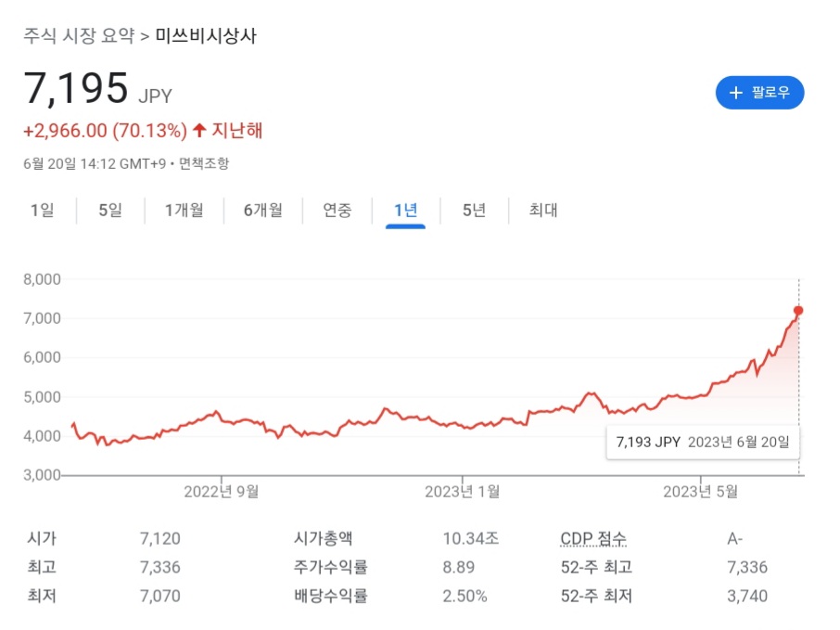The width and height of the screenshot is (840, 630).
Task: Click the 7,193 JPY chart tooltip
Action: point(703,443)
